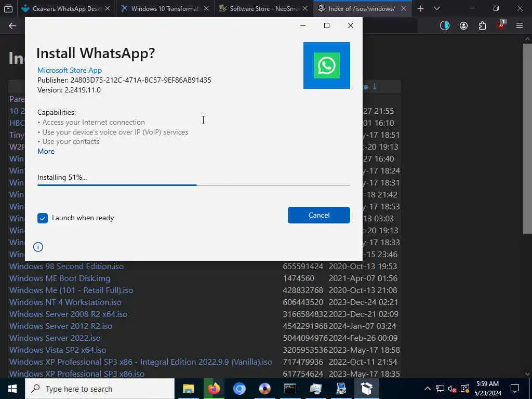The height and width of the screenshot is (399, 532).
Task: Open Firefox View icon before the tabs
Action: point(8,8)
